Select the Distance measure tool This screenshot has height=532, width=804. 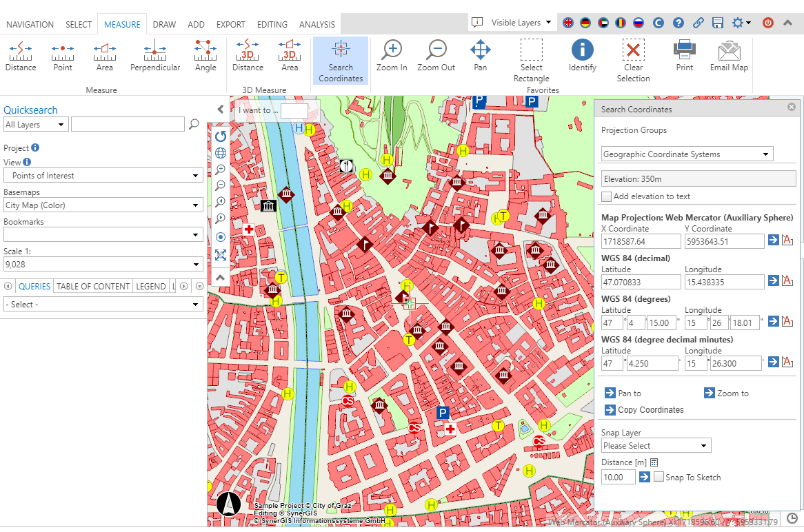(x=21, y=55)
